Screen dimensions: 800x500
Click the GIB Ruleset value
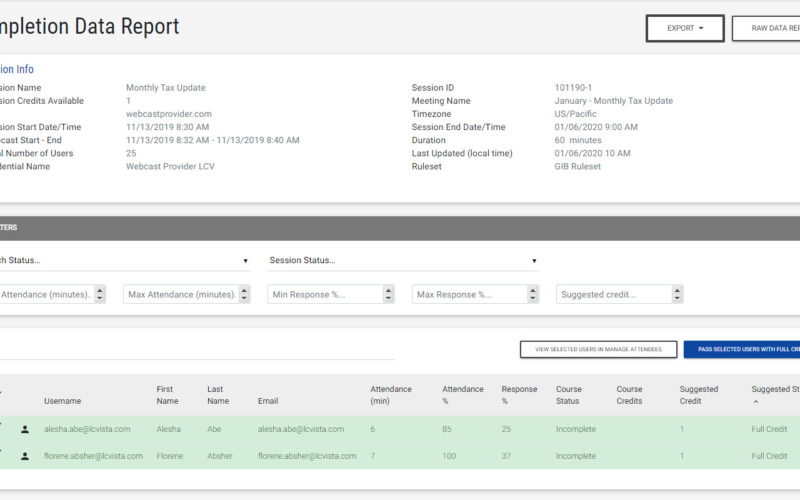578,166
